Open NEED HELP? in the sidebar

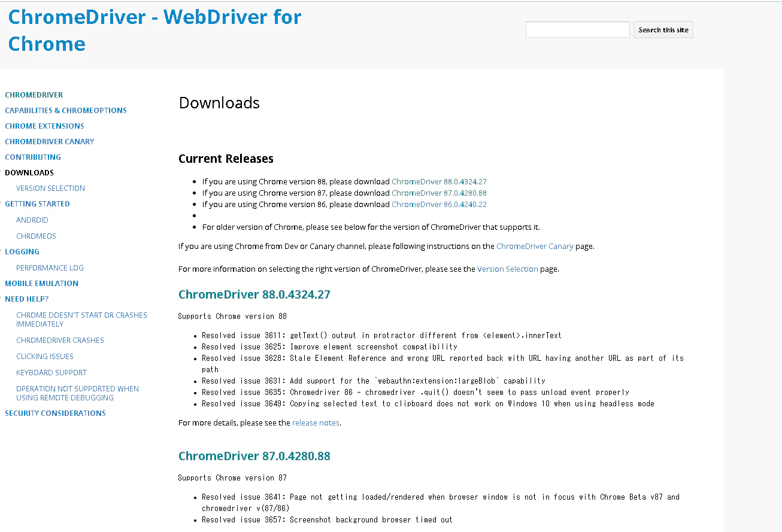coord(27,299)
